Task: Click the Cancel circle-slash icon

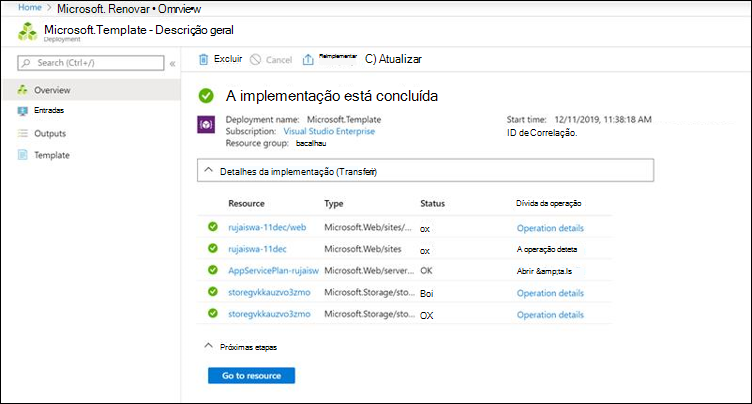Action: [x=256, y=59]
